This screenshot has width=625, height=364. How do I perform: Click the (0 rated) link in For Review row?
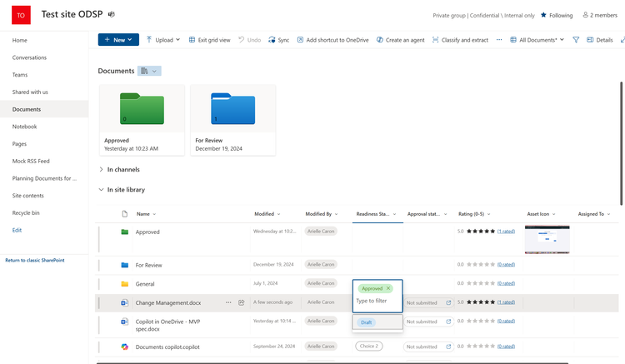click(x=506, y=264)
